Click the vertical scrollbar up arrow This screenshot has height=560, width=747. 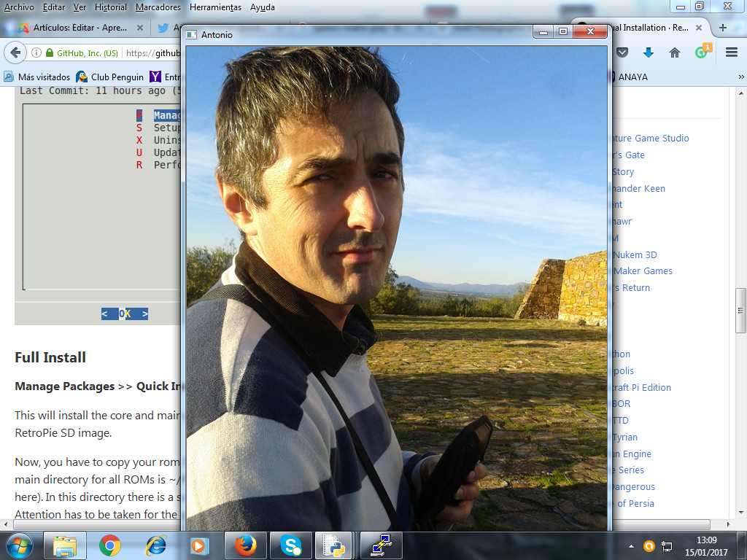point(741,93)
